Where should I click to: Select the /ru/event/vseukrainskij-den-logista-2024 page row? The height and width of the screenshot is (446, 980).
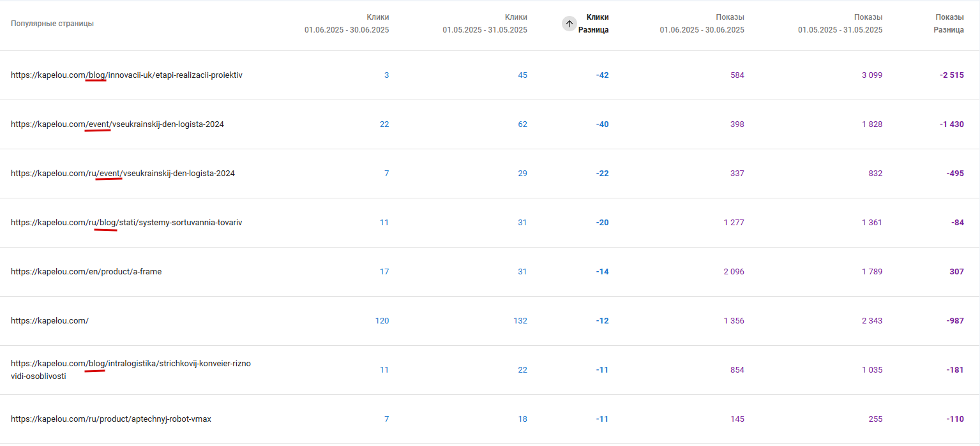tap(490, 174)
